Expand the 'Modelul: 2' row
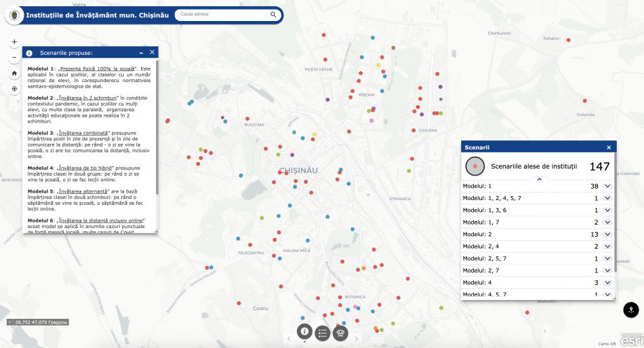This screenshot has width=644, height=348. pyautogui.click(x=607, y=234)
